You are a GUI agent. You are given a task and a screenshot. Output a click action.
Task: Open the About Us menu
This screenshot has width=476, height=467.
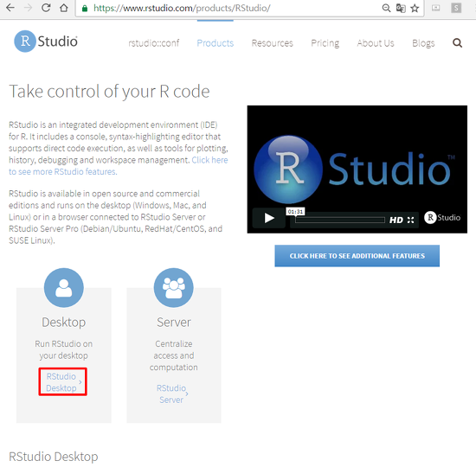coord(376,43)
